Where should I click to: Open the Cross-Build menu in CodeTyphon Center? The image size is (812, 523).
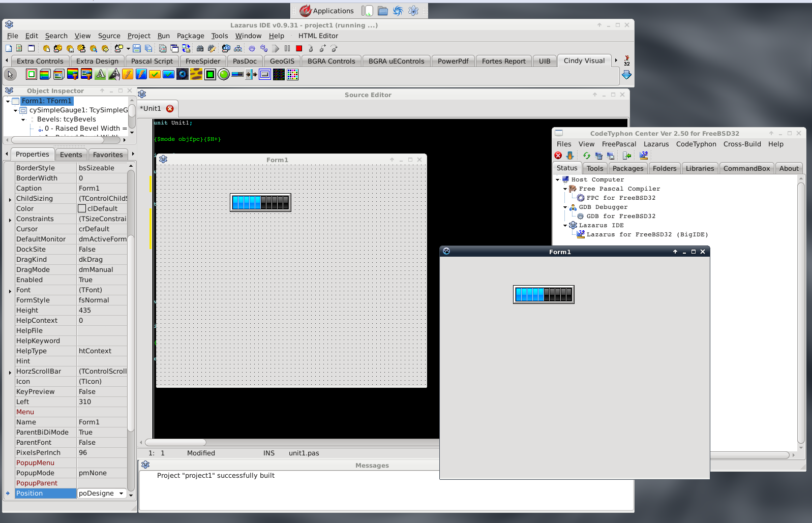742,144
